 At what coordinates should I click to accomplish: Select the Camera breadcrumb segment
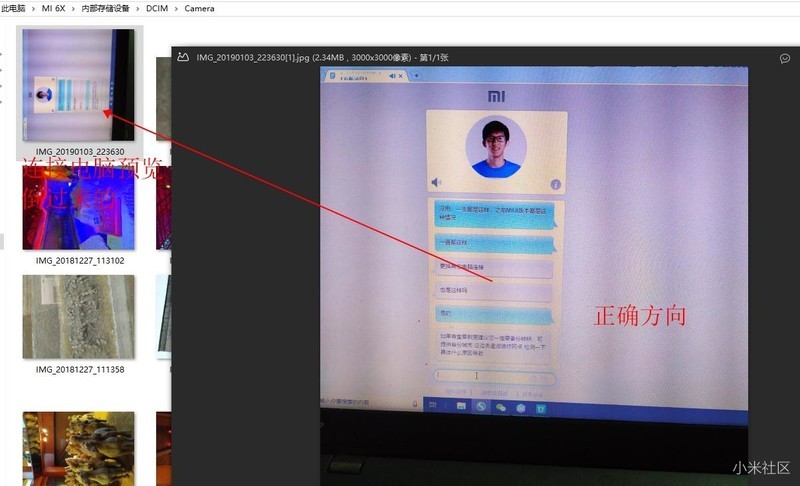click(199, 8)
